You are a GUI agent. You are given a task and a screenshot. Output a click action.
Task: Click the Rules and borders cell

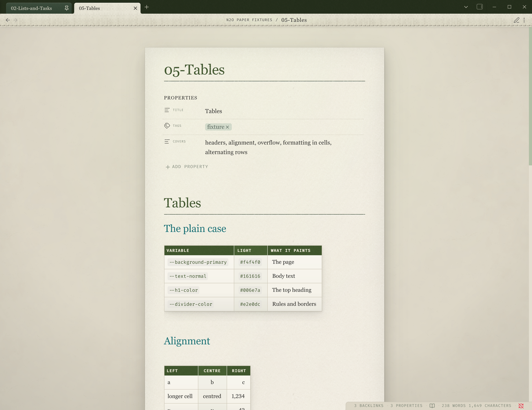tap(294, 304)
